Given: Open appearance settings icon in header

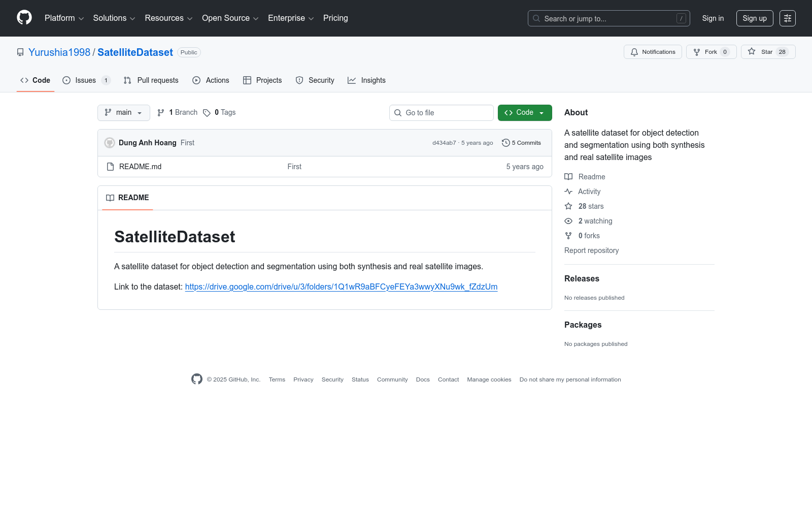Looking at the screenshot, I should 788,18.
